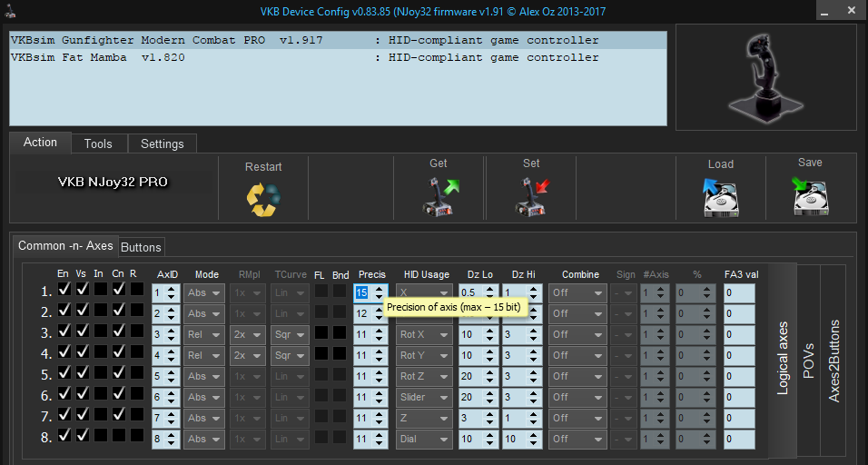The image size is (868, 465).
Task: Toggle the Cn checkbox for axis 7
Action: click(118, 415)
